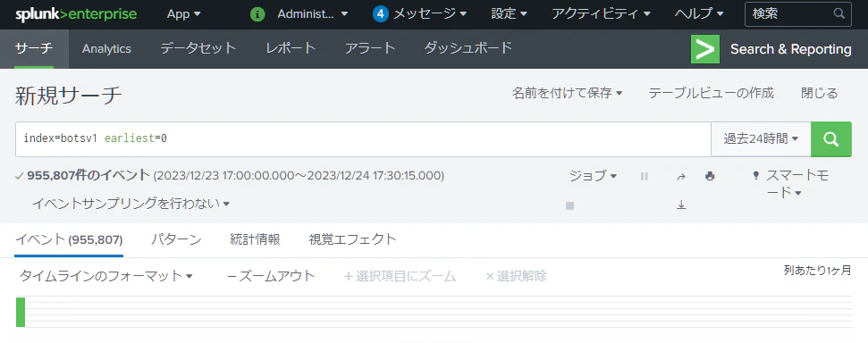868x343 pixels.
Task: Open the Administrator account menu
Action: [313, 14]
